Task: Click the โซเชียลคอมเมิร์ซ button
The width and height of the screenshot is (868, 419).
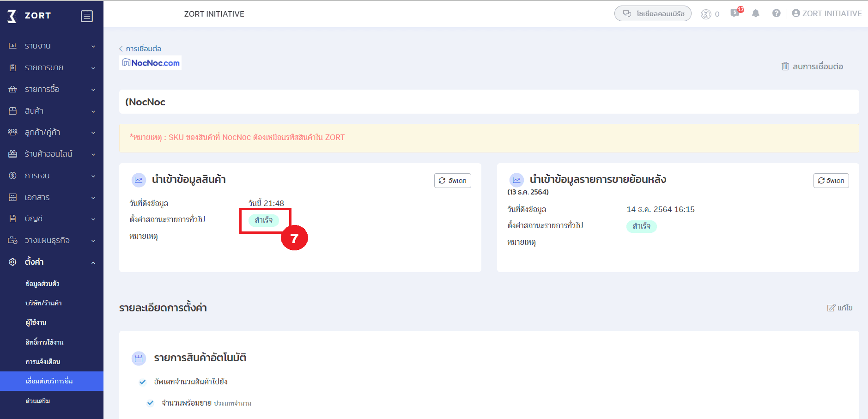Action: click(653, 13)
